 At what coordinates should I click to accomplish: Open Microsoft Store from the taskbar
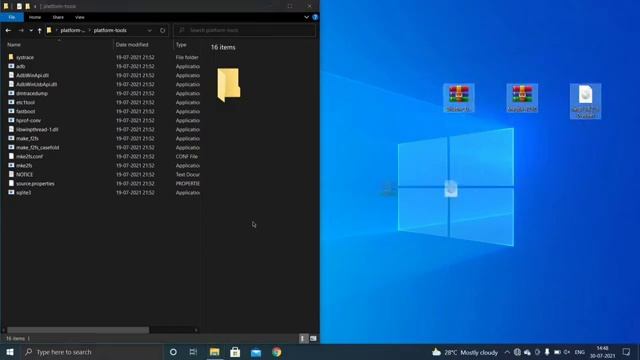point(235,352)
